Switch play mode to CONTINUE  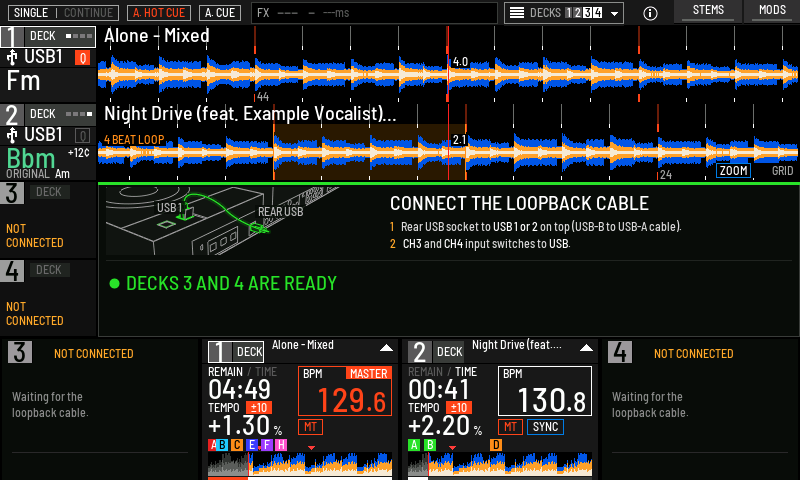[x=88, y=13]
